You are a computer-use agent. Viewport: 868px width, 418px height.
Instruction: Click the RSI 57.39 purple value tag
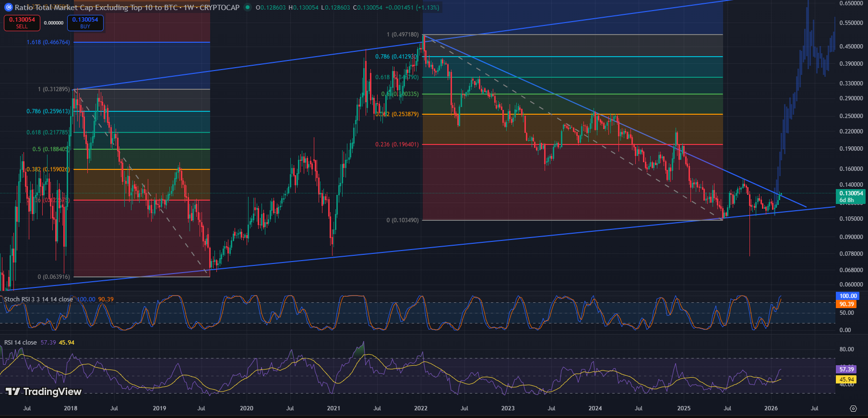pos(846,369)
